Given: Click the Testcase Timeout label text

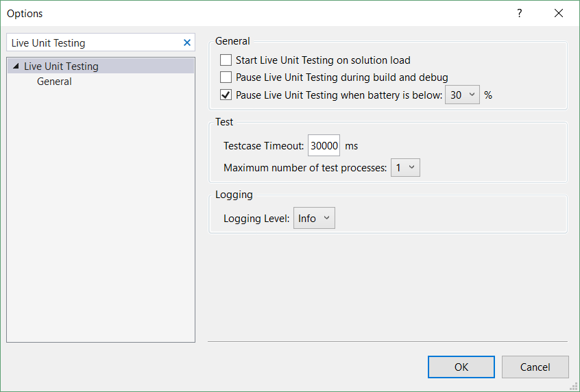Looking at the screenshot, I should pos(263,146).
